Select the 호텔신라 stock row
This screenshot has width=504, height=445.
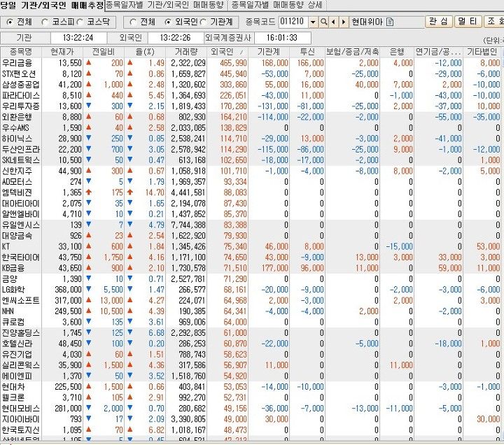(251, 344)
